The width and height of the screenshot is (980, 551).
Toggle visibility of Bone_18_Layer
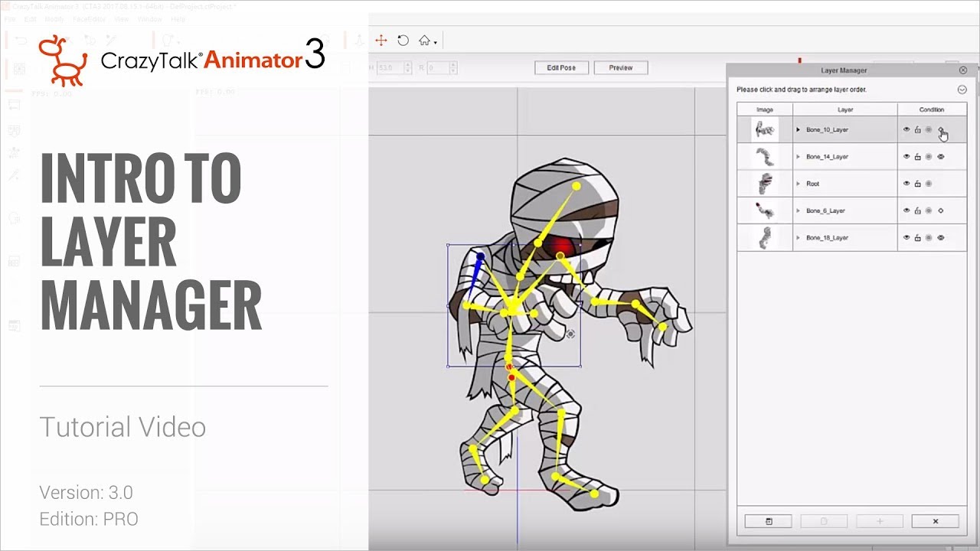point(906,237)
